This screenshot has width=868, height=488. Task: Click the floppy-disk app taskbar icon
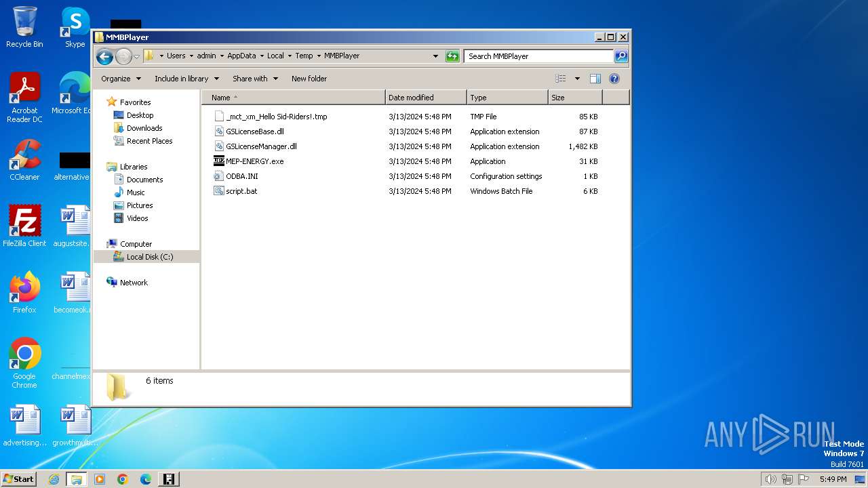(169, 479)
